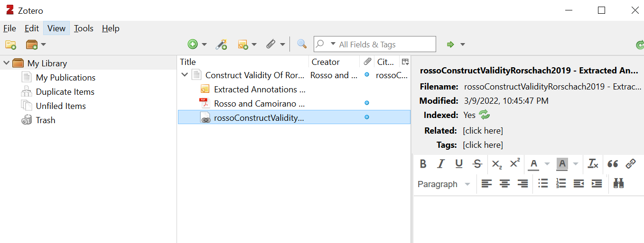The width and height of the screenshot is (644, 243).
Task: Open the View menu
Action: coord(56,28)
